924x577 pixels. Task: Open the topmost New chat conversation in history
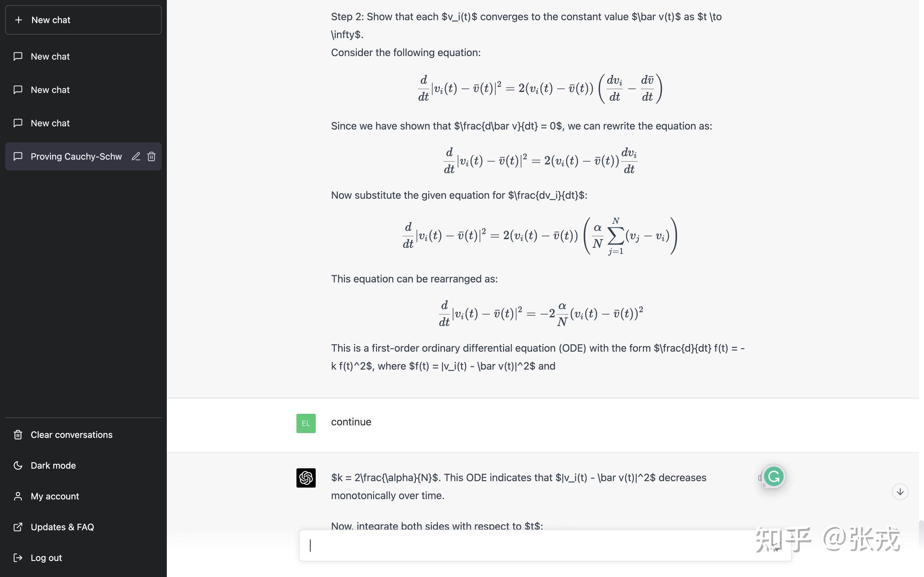(50, 56)
